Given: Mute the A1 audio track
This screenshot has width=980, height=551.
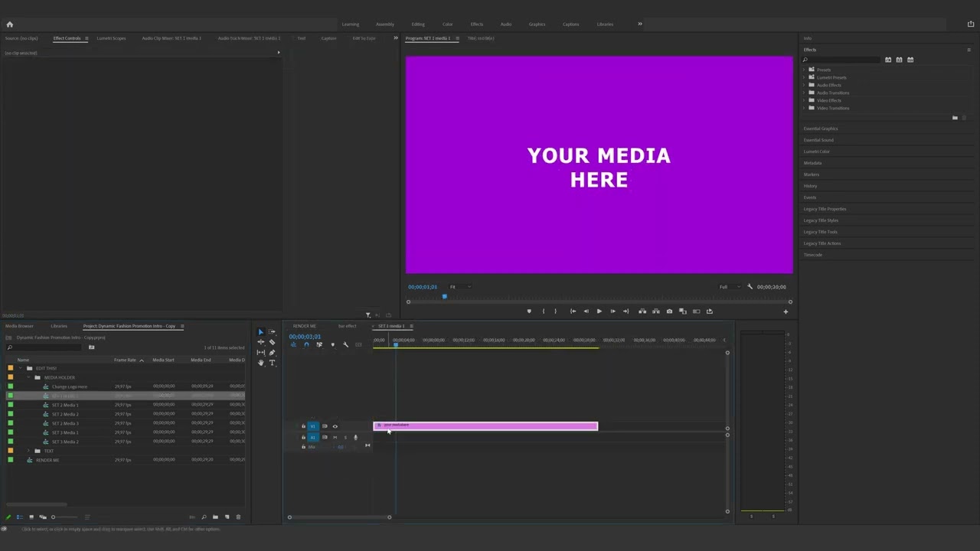Looking at the screenshot, I should (335, 437).
